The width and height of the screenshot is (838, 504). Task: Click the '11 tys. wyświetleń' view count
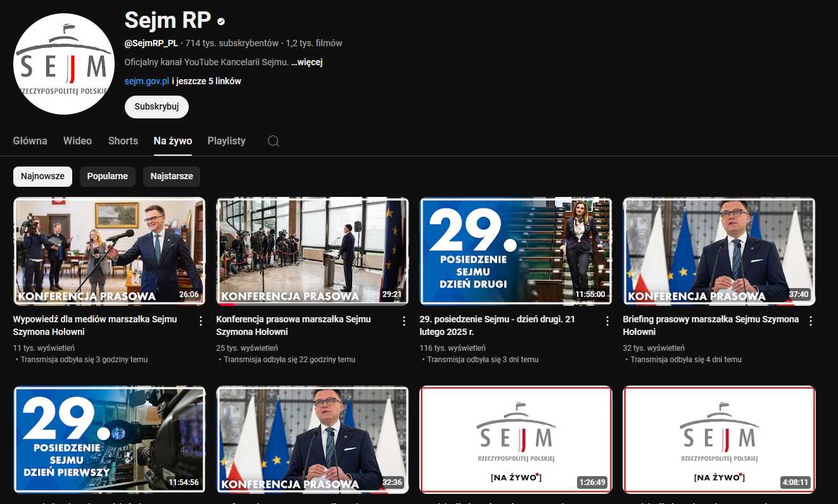[44, 348]
